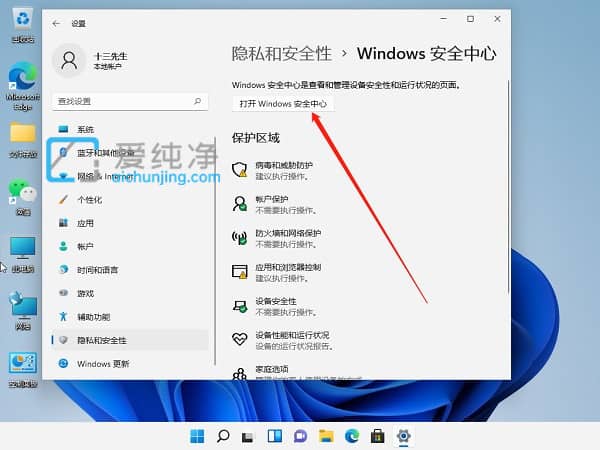Open 病毒和威胁防护 protection area
Screen dimensions: 600x450
pos(284,170)
